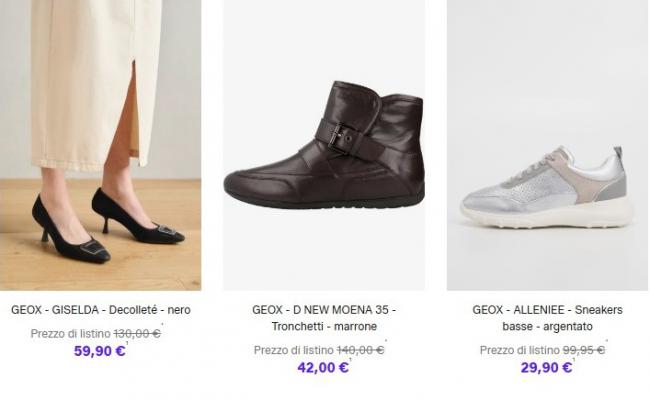Click the 29,90 € sale price
This screenshot has width=650, height=400.
tap(547, 367)
